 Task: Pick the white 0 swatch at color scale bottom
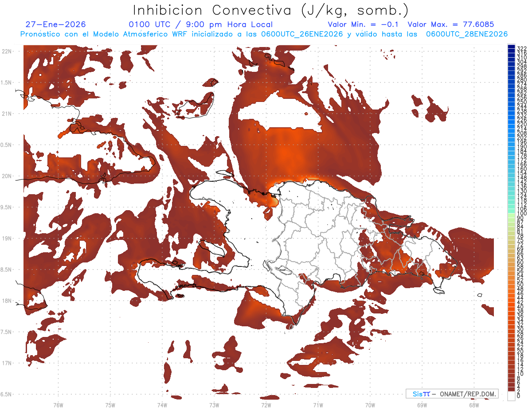(x=511, y=395)
